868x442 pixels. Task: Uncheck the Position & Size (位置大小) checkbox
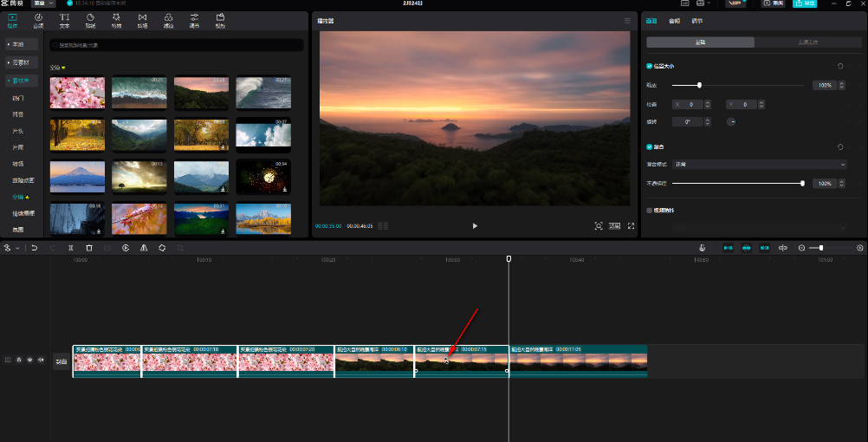coord(650,66)
